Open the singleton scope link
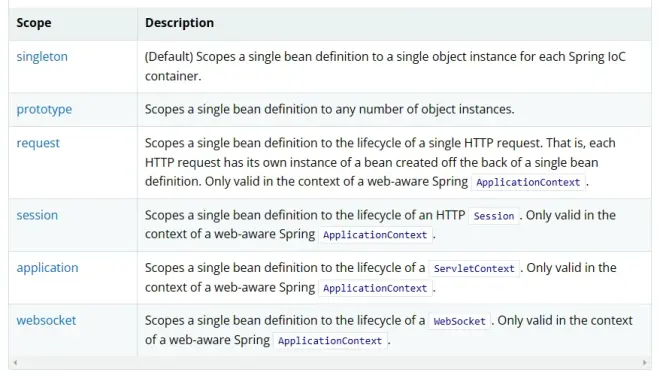Screen dimensions: 660x375 42,56
